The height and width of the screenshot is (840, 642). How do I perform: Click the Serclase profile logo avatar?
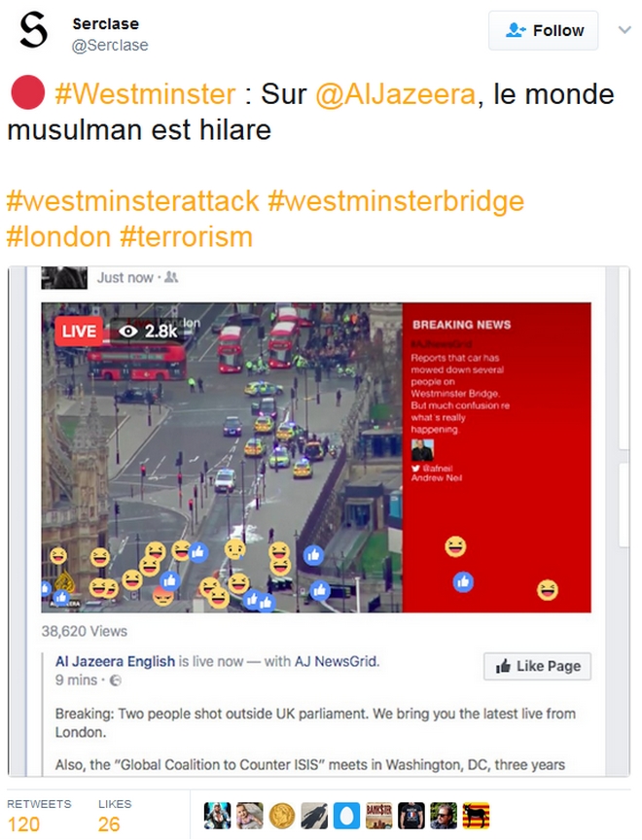(x=33, y=30)
